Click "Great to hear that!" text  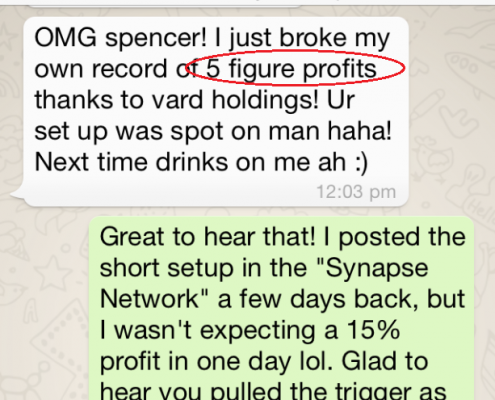(207, 237)
